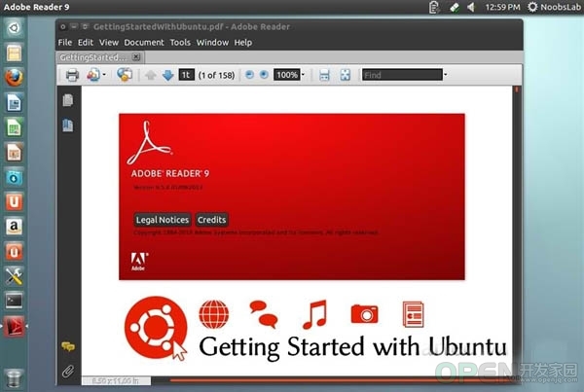Click inside the Find search field
This screenshot has width=584, height=392.
(x=402, y=75)
